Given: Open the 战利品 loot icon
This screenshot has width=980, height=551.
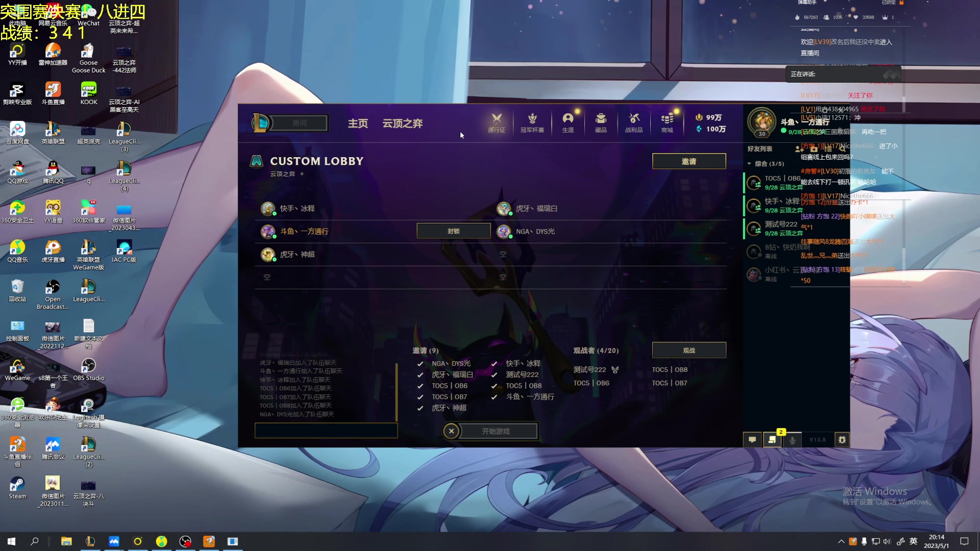Looking at the screenshot, I should coord(634,122).
